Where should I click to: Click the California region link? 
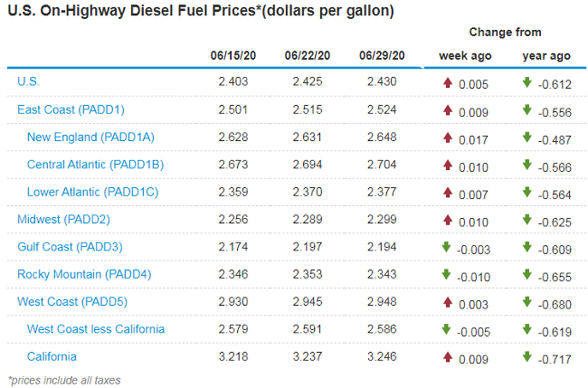point(52,356)
